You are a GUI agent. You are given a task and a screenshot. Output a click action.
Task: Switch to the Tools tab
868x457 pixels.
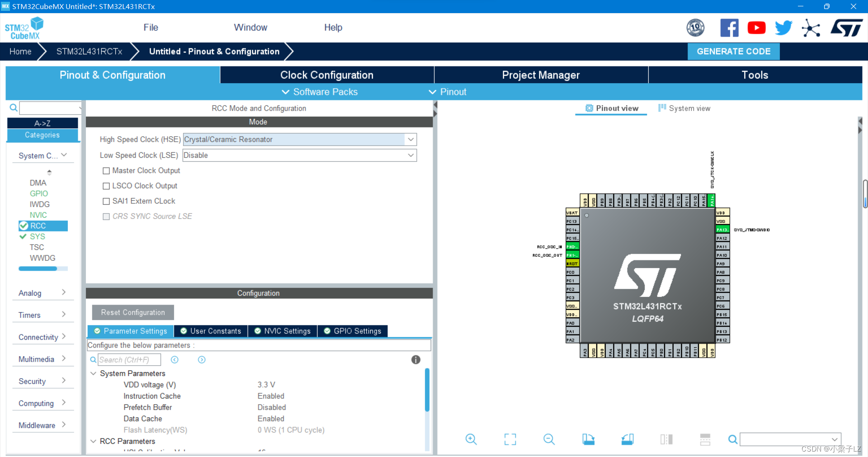pyautogui.click(x=755, y=75)
